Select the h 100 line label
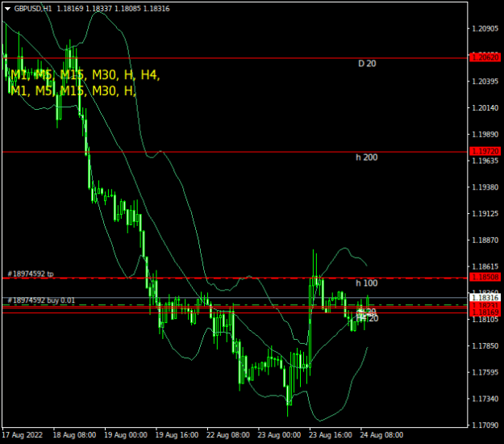The image size is (504, 444). [x=366, y=283]
